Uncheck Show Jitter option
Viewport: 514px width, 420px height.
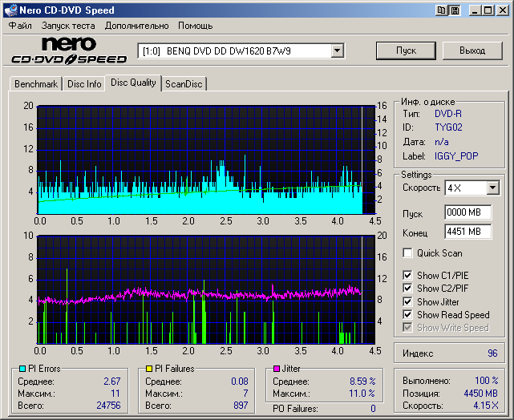pyautogui.click(x=408, y=302)
